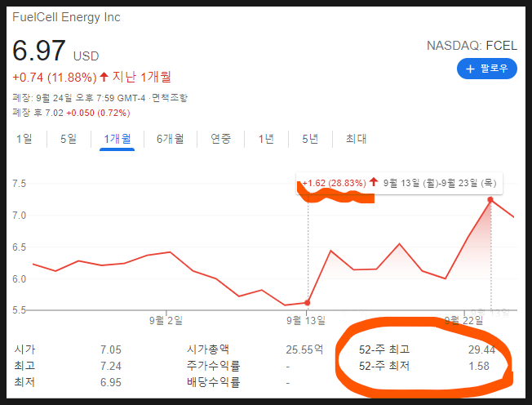Switch chart to 연중 tab
Image resolution: width=532 pixels, height=405 pixels.
[220, 139]
